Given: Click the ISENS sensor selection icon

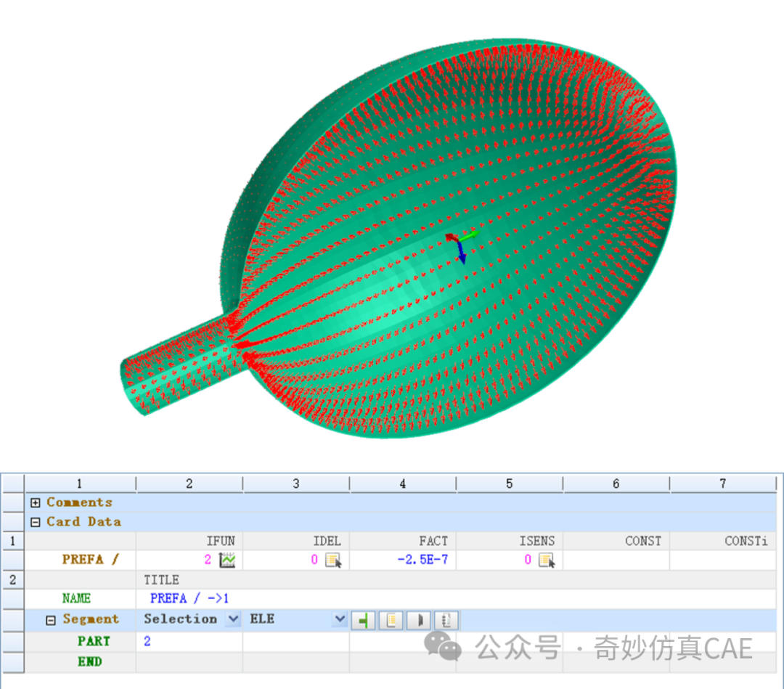Looking at the screenshot, I should [x=547, y=560].
